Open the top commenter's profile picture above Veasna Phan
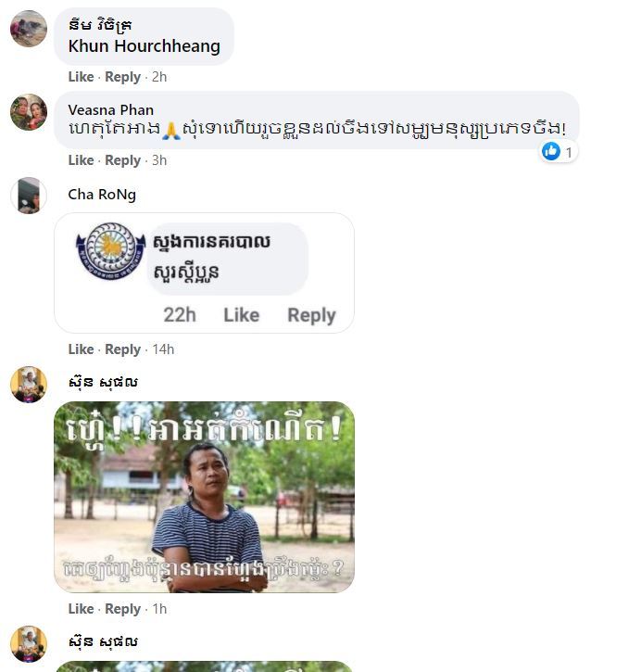The image size is (641, 672). tap(29, 29)
